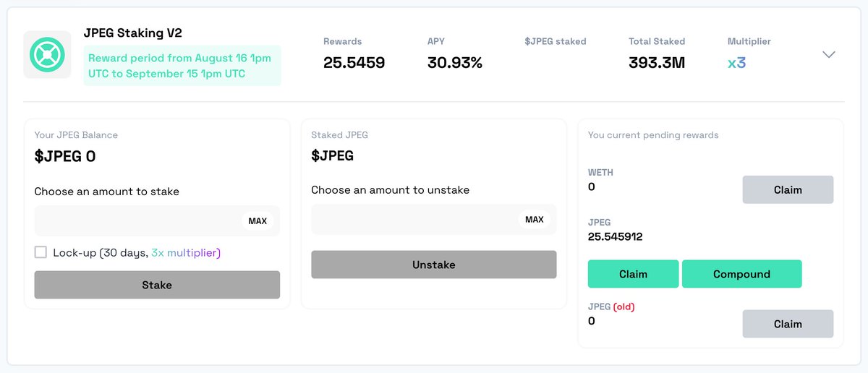This screenshot has width=868, height=373.
Task: Click the APY value 30.93%
Action: pyautogui.click(x=454, y=63)
